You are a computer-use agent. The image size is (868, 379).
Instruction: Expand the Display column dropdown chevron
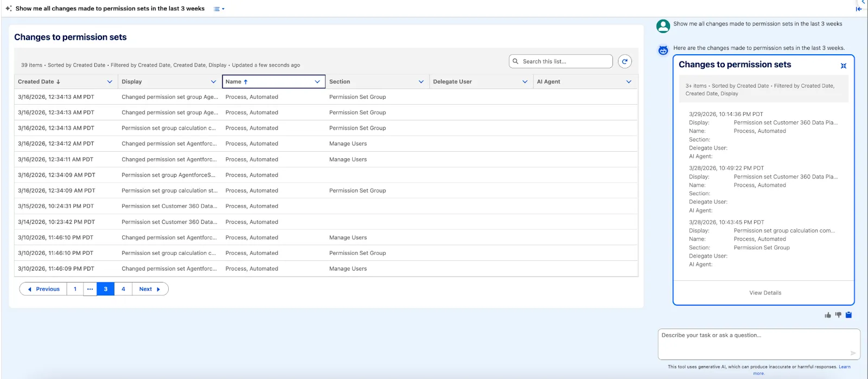pyautogui.click(x=213, y=82)
